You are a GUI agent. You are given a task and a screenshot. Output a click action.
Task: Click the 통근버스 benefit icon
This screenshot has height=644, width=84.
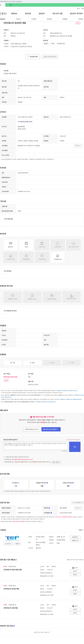[11, 245]
